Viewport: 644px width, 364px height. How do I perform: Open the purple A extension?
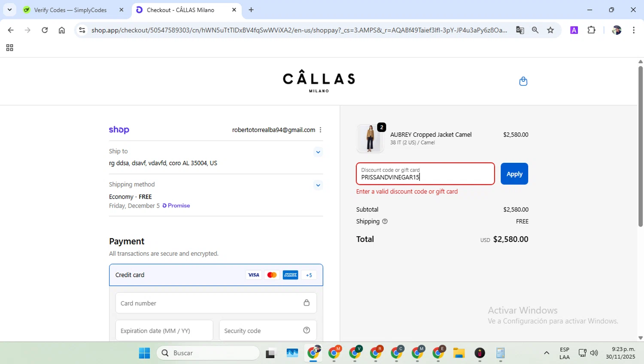[574, 30]
